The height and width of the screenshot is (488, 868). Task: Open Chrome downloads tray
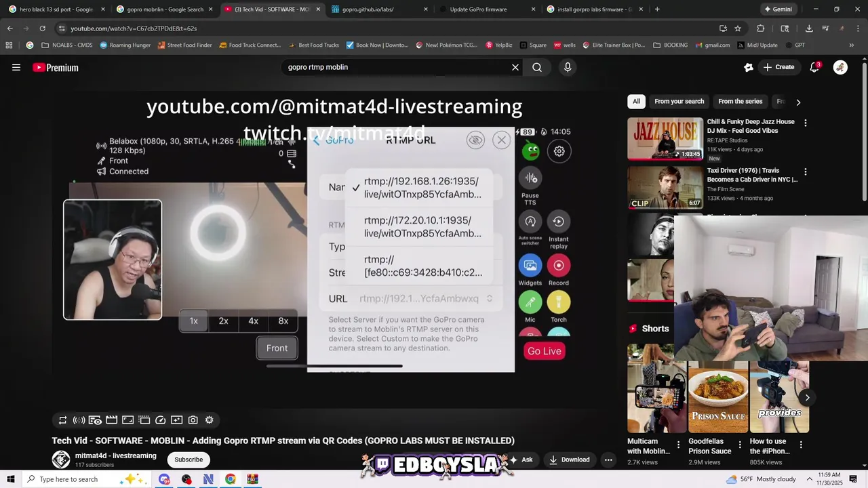click(x=809, y=28)
